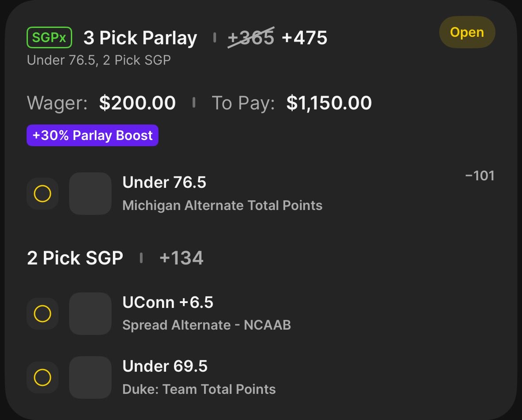
Task: Click the $200.00 wager amount
Action: point(137,103)
